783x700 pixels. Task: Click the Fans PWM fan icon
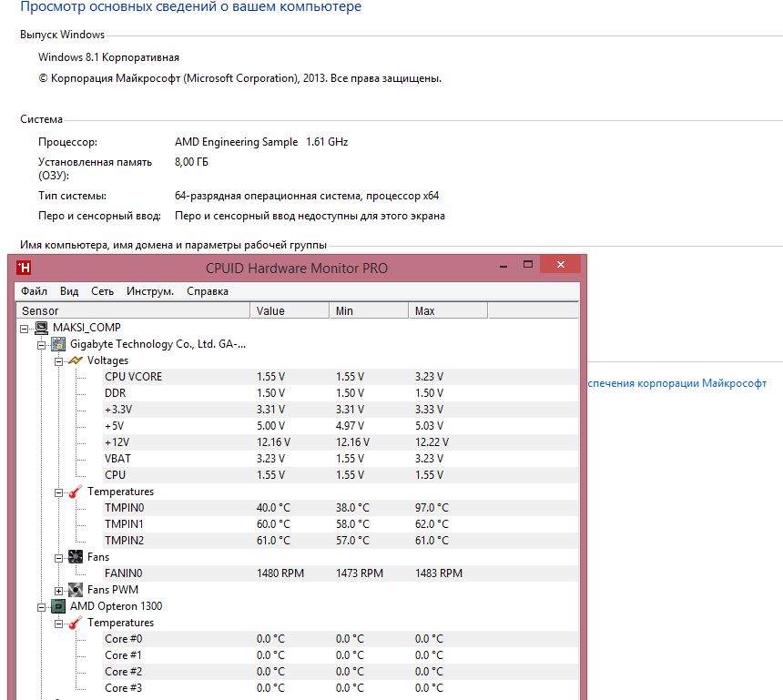(76, 590)
